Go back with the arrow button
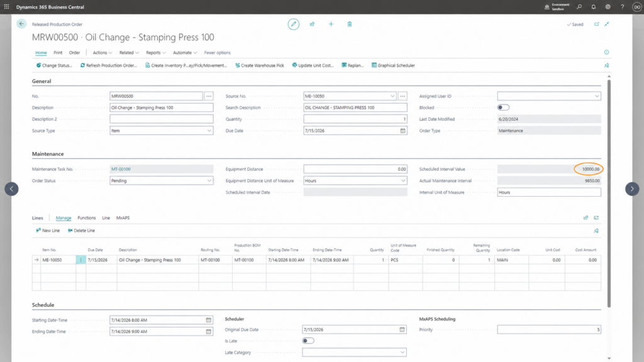 coord(21,24)
